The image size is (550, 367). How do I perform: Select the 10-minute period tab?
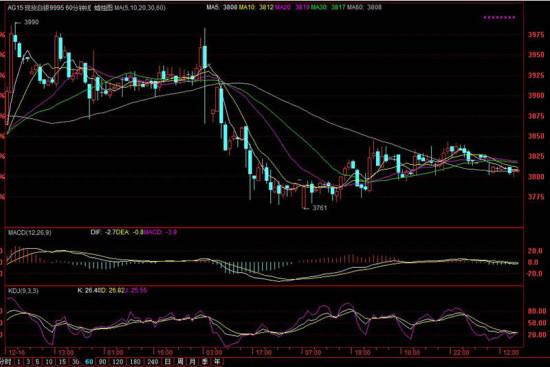(x=49, y=362)
